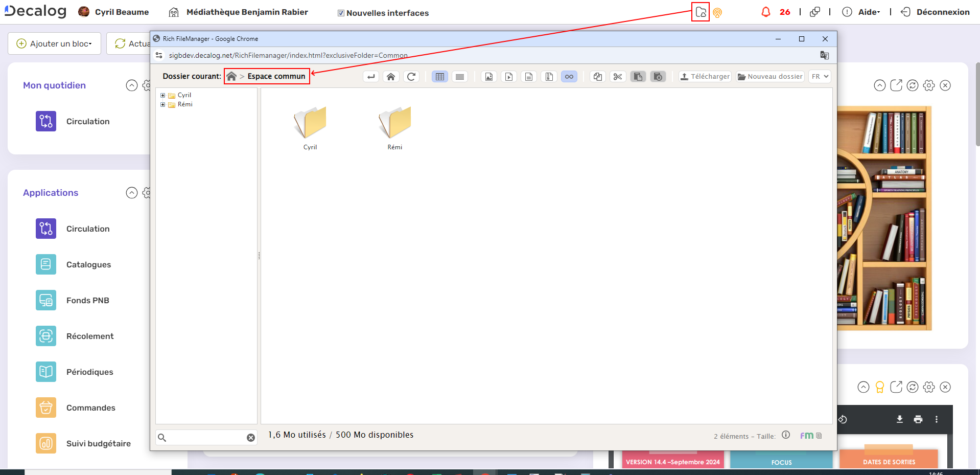Filter files by image type icon

(489, 77)
